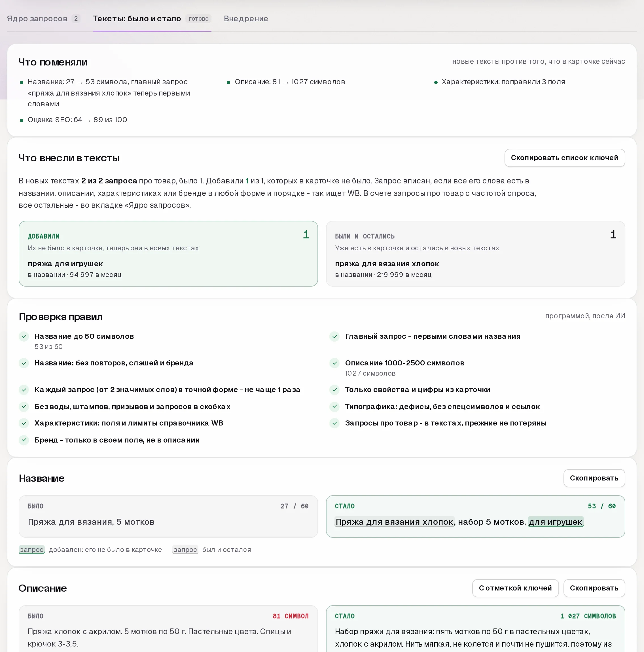Click the red «81 символ» counter
644x652 pixels.
tap(291, 616)
